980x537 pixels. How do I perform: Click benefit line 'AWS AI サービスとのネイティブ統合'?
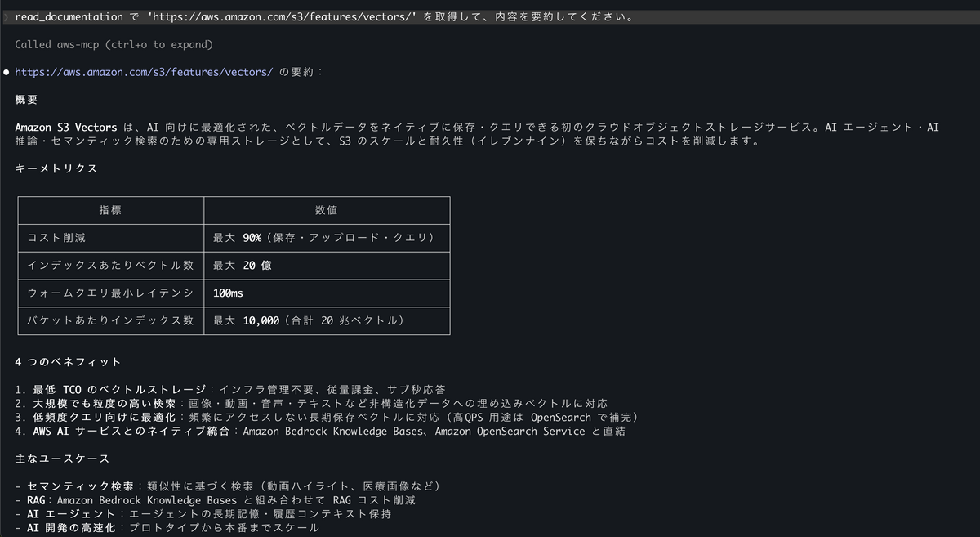320,432
